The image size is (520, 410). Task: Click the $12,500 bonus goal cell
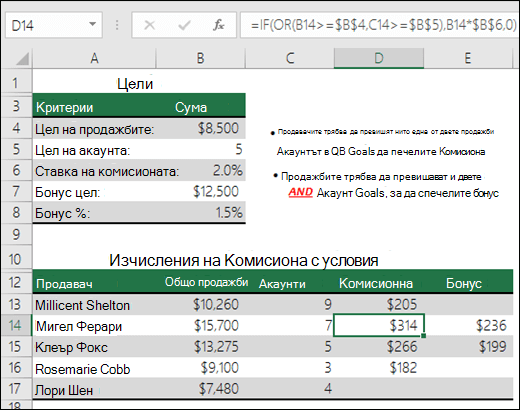click(x=201, y=192)
